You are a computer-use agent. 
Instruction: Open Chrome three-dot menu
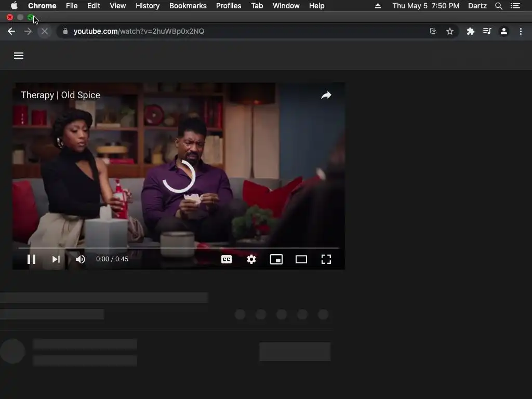(x=521, y=31)
